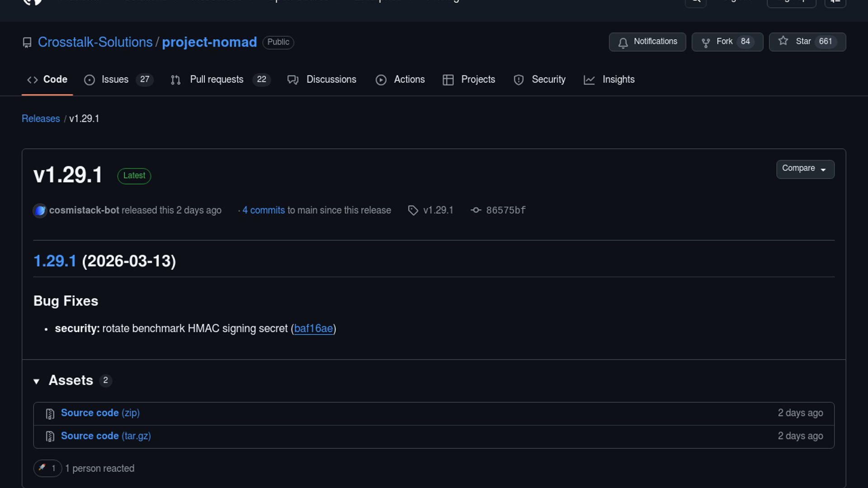This screenshot has height=488, width=868.
Task: Click the zip file icon for Source code
Action: click(50, 413)
